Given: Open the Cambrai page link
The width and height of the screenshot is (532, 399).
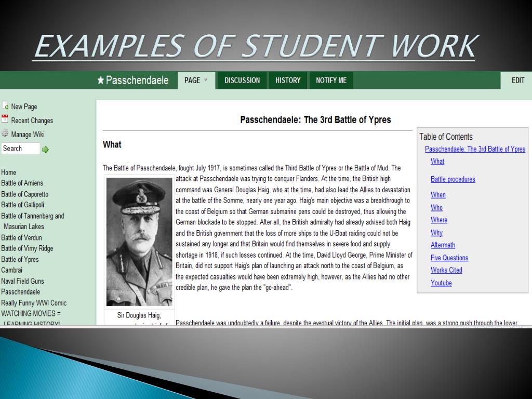Looking at the screenshot, I should click(x=11, y=270).
